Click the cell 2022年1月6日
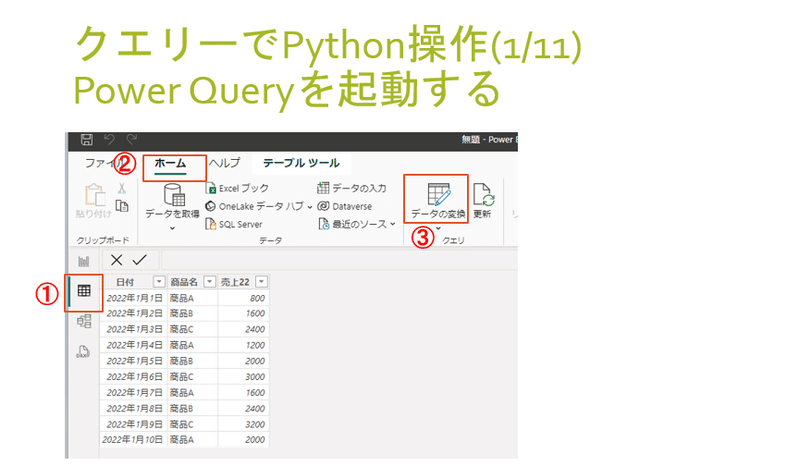 [135, 377]
